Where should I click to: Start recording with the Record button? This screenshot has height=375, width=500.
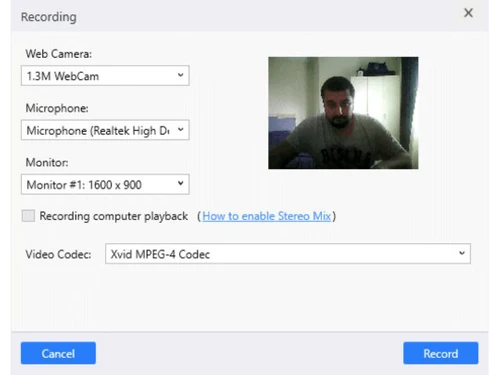[x=441, y=353]
